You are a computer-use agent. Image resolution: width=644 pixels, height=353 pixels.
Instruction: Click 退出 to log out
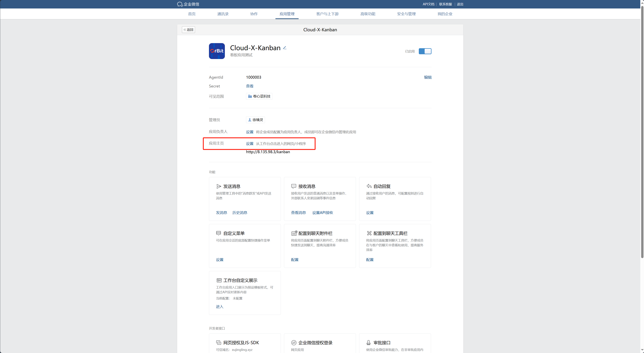click(460, 4)
